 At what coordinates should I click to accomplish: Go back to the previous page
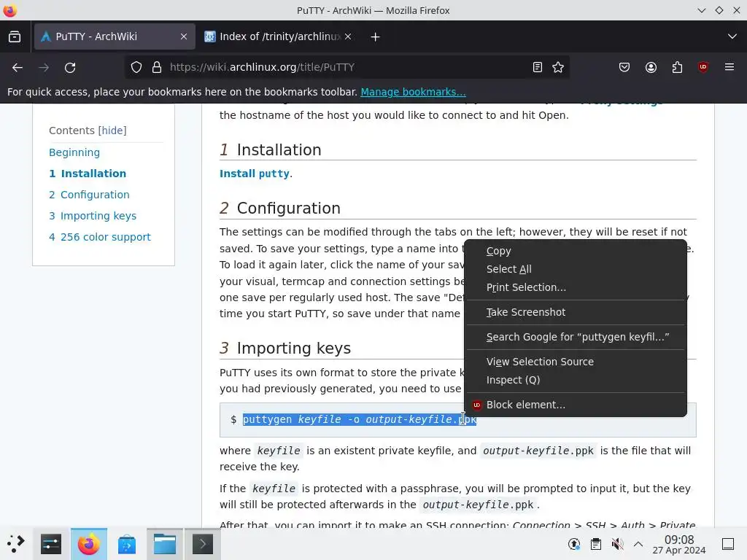point(18,68)
